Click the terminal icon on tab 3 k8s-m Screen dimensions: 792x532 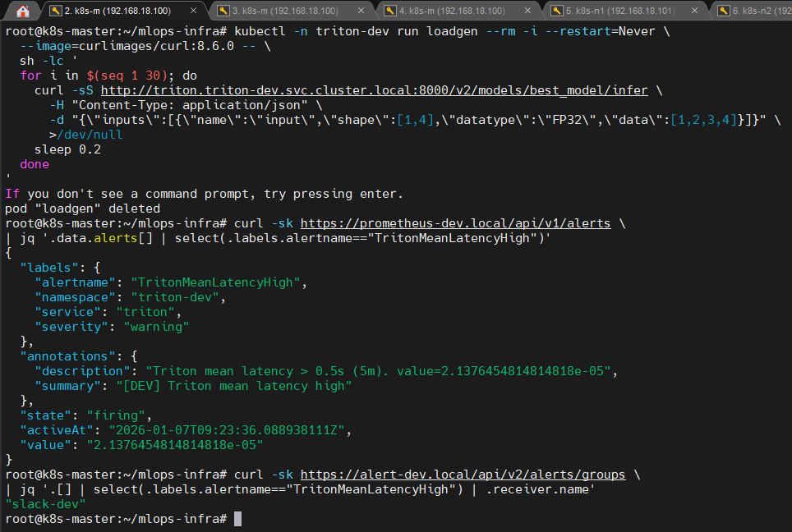(222, 11)
